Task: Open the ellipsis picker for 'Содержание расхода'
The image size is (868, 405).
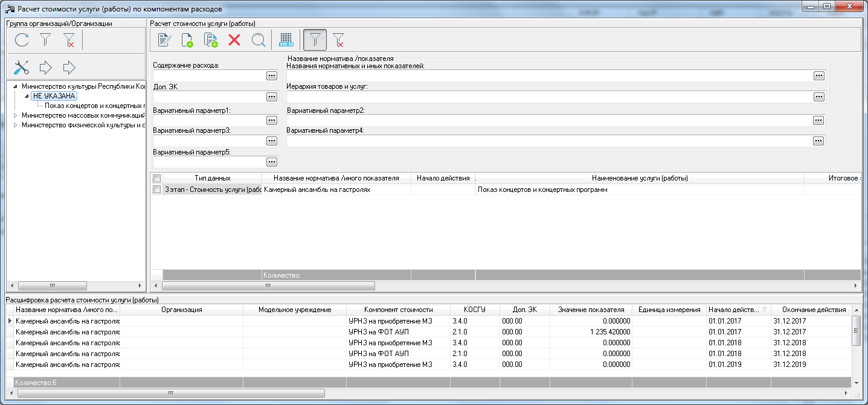Action: click(x=272, y=75)
